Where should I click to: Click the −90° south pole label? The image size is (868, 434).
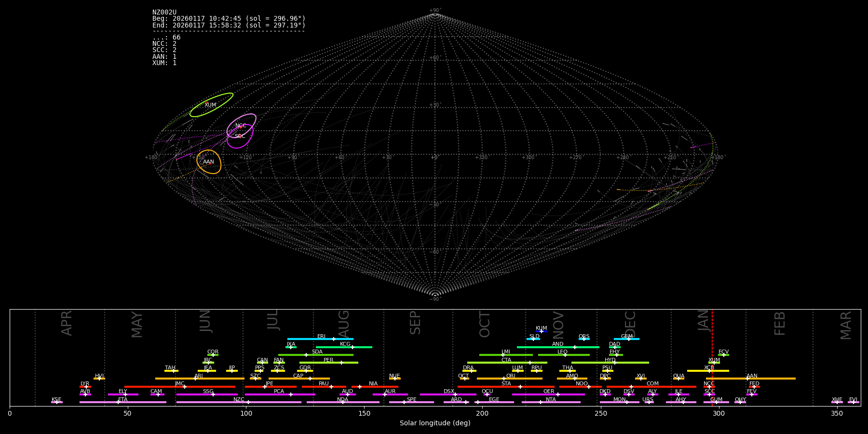point(434,299)
